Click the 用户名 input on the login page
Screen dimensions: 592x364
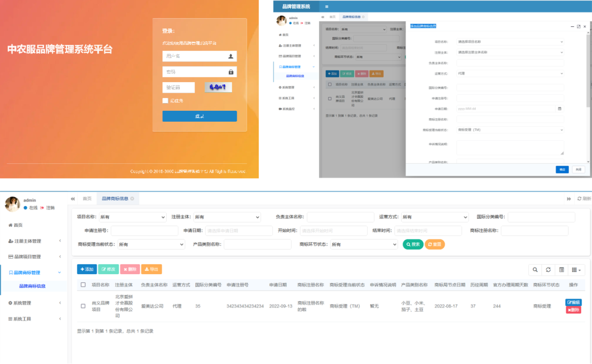200,56
